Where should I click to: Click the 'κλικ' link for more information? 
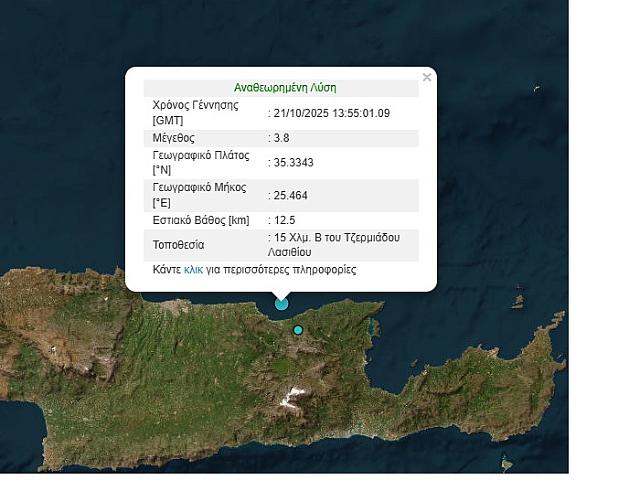(193, 270)
